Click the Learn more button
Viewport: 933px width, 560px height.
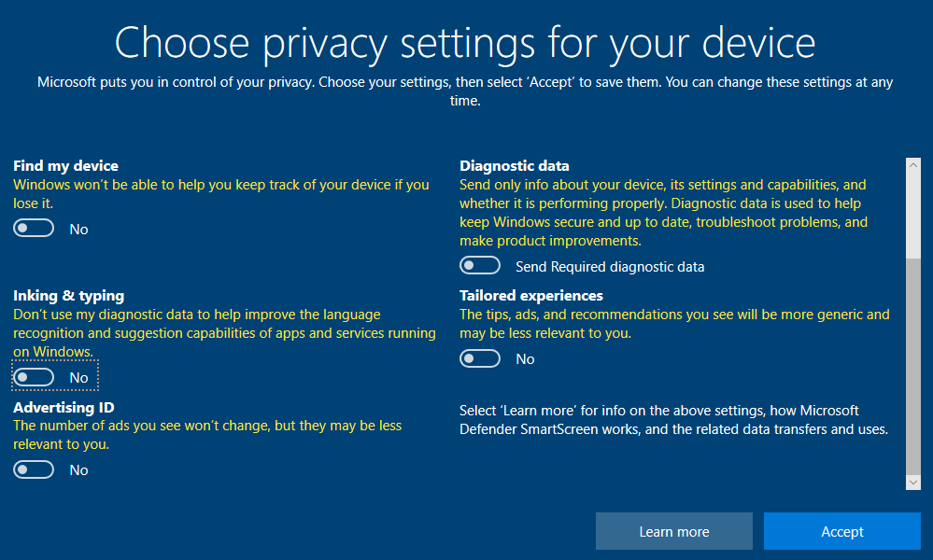tap(673, 531)
